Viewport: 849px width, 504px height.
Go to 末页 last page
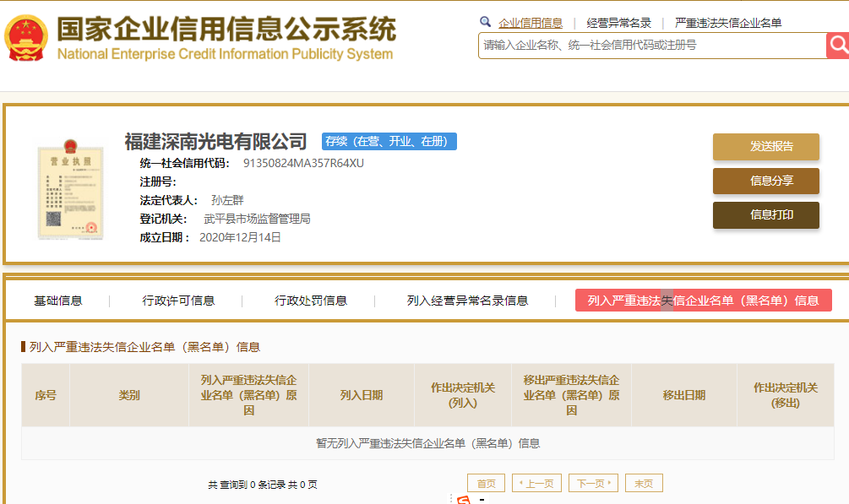(644, 483)
